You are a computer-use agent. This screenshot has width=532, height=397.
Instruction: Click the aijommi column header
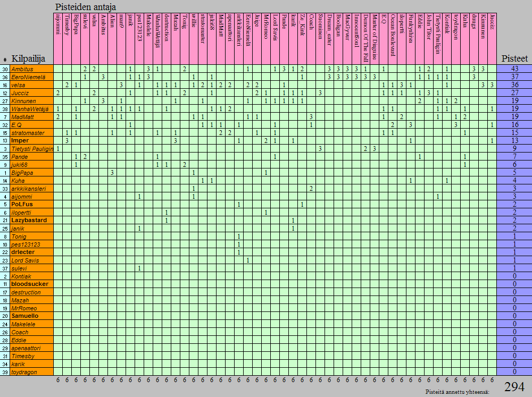click(x=58, y=39)
